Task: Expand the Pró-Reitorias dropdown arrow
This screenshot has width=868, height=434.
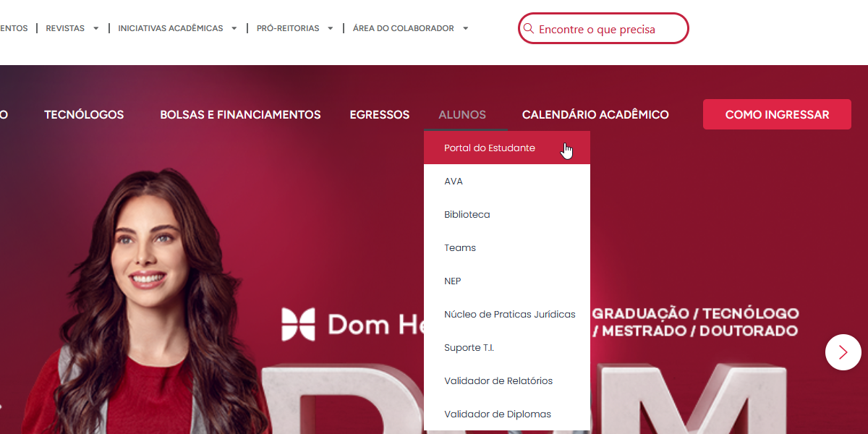Action: 331,29
